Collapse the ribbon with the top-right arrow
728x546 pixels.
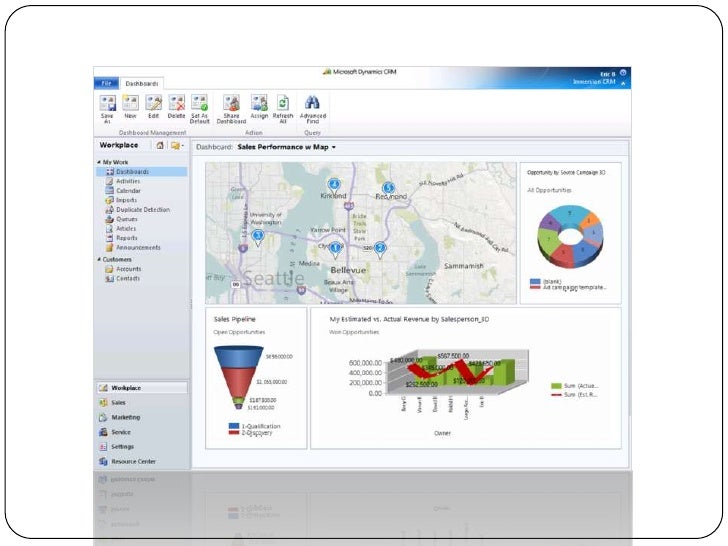coord(623,84)
